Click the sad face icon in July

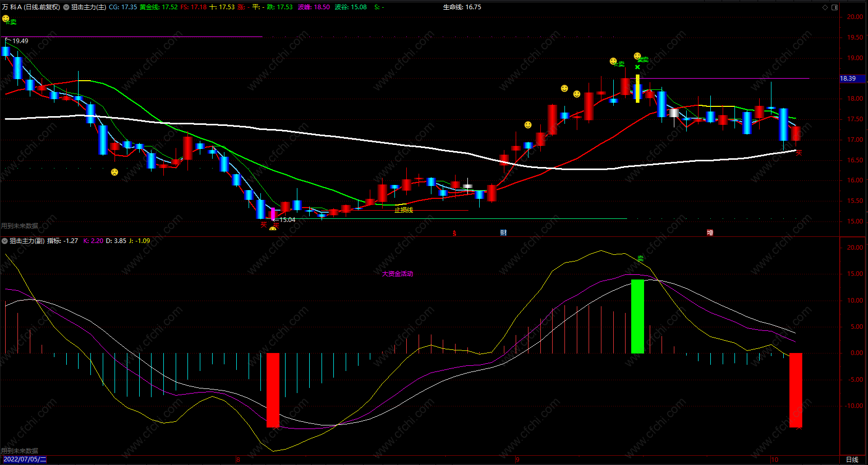point(115,172)
